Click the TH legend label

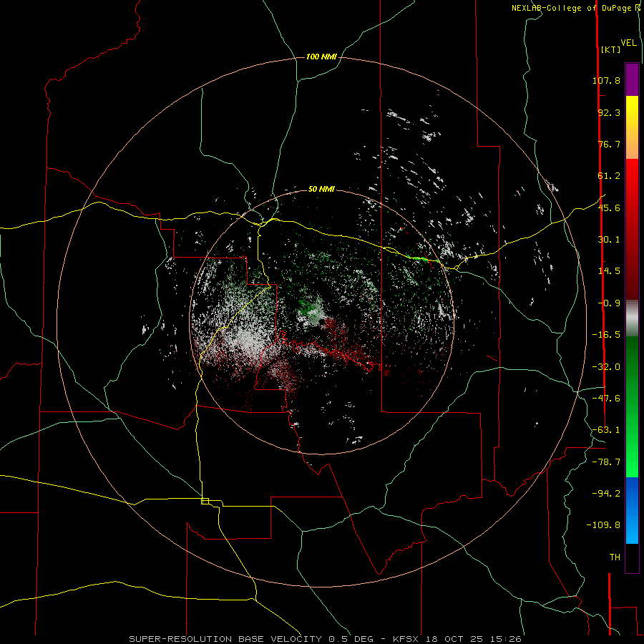click(615, 557)
